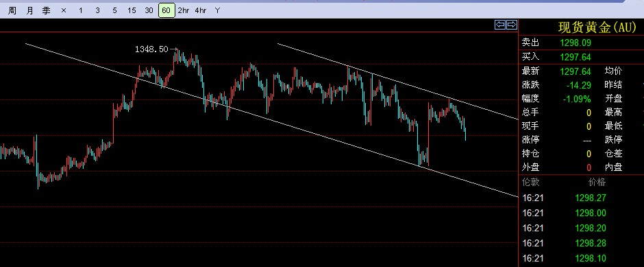Click the 仓差 label
The width and height of the screenshot is (644, 267).
click(x=614, y=154)
